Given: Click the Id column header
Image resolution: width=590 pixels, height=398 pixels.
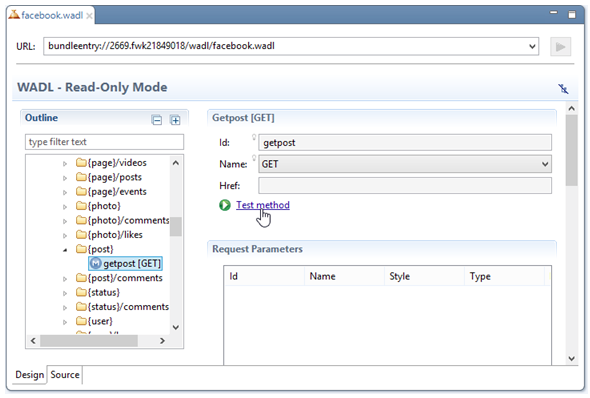Looking at the screenshot, I should [264, 276].
